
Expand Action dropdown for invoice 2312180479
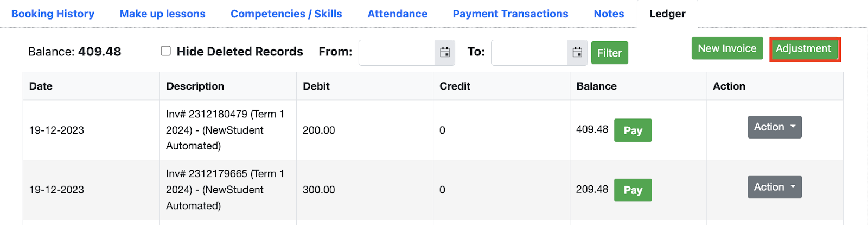774,127
